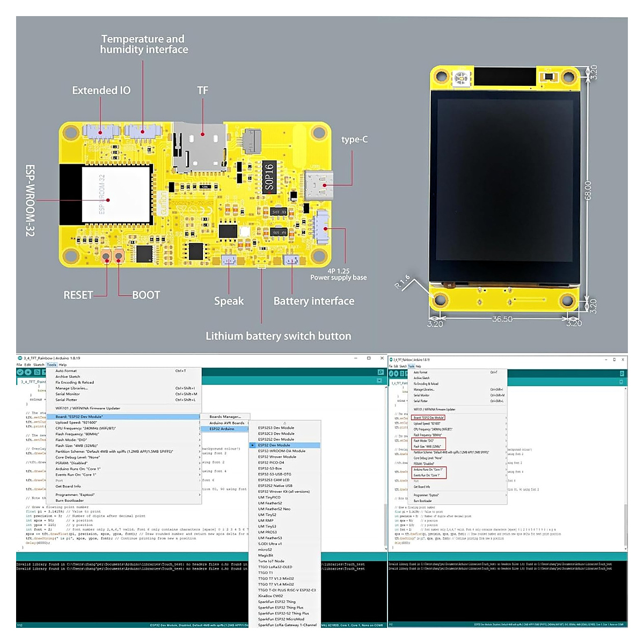This screenshot has width=644, height=644.
Task: Open Serial Monitor entry in left Tools menu
Action: [124, 394]
